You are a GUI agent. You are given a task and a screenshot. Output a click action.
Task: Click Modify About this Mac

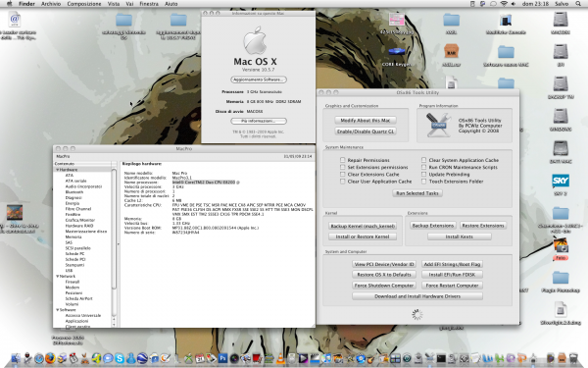[366, 120]
